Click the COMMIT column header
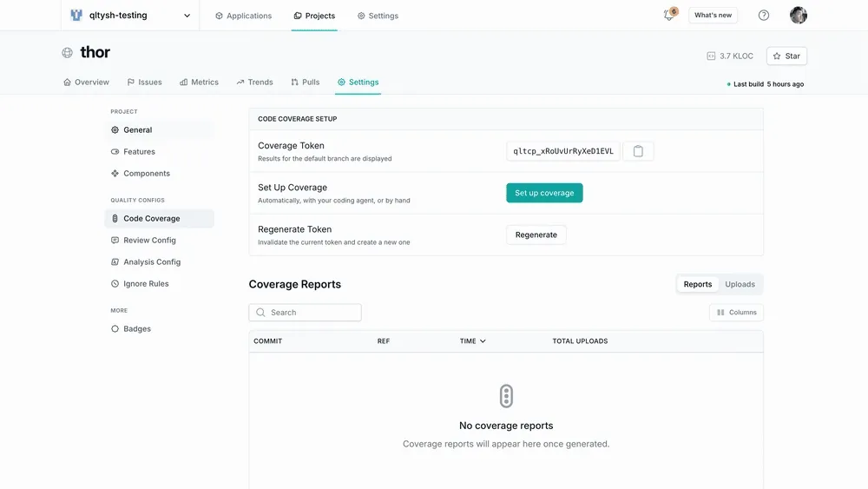 click(x=268, y=341)
